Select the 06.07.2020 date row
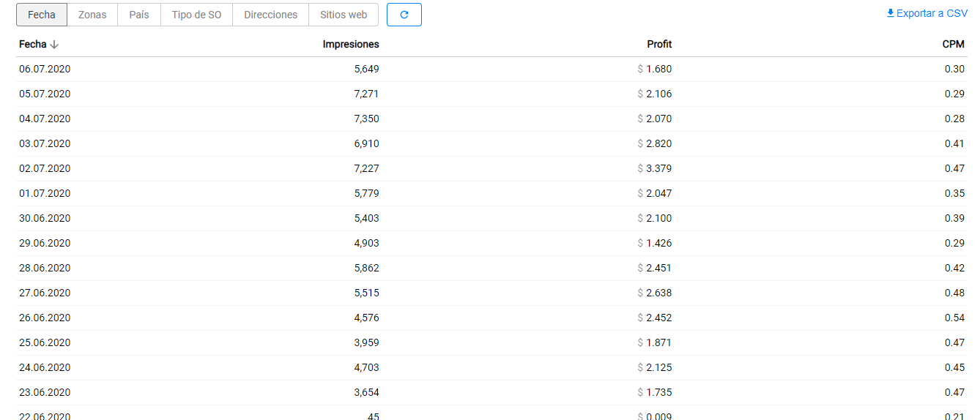Viewport: 980px width, 420px height. click(45, 70)
